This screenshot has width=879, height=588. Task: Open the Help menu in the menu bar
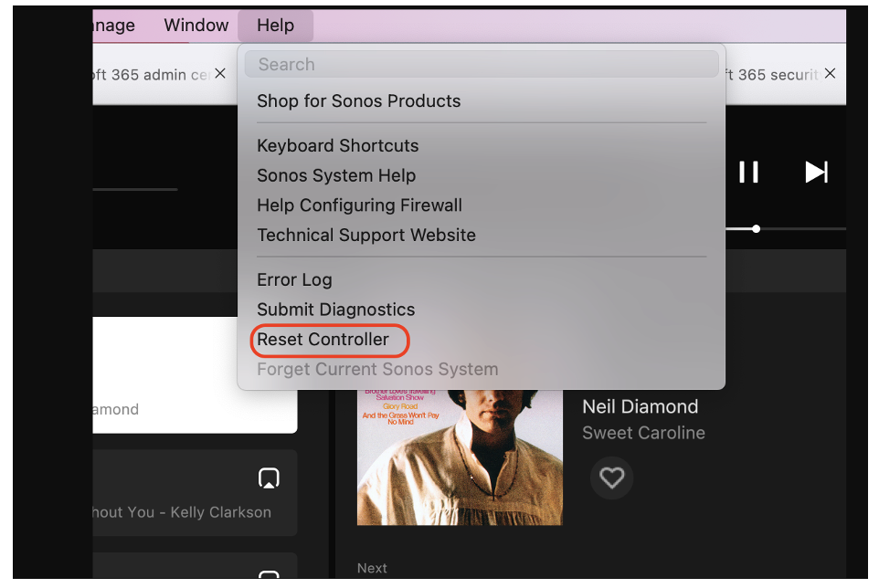pyautogui.click(x=275, y=26)
